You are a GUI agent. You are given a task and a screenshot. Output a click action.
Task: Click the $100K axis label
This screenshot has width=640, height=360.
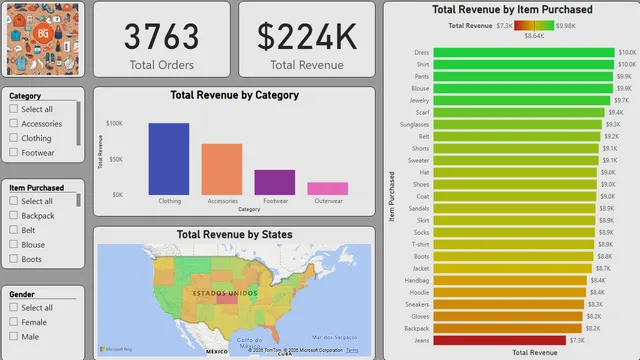[114, 123]
